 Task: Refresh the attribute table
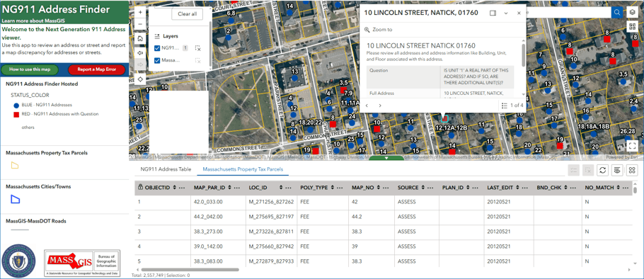pyautogui.click(x=603, y=170)
